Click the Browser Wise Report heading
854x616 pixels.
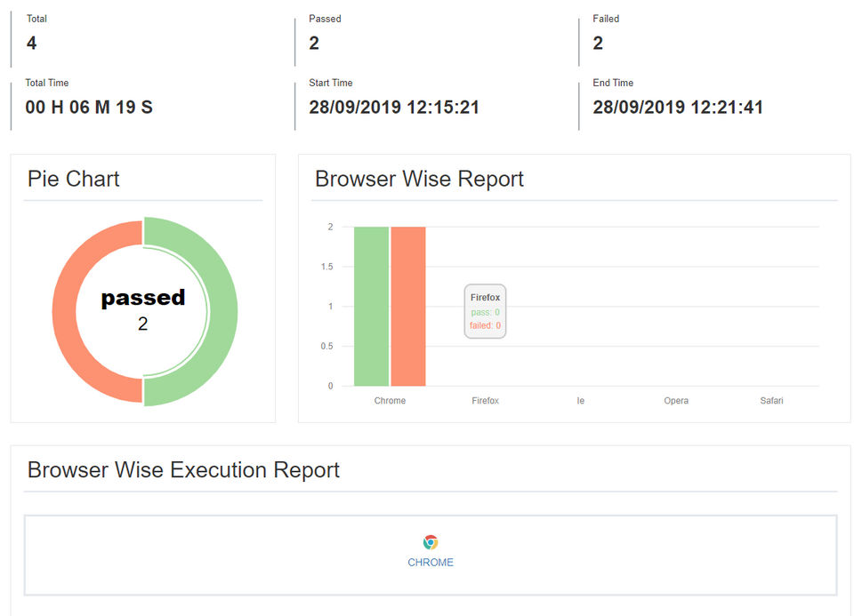pyautogui.click(x=419, y=179)
